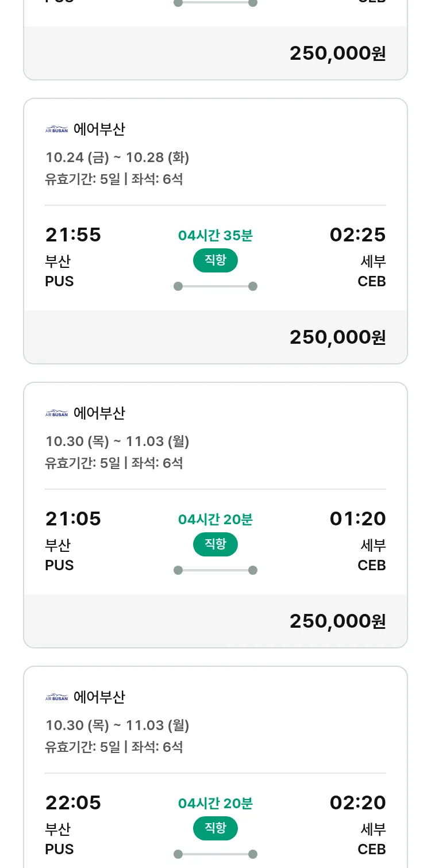Screen dimensions: 431x868
Task: Click the 01:20 arrival time
Action: pyautogui.click(x=357, y=519)
